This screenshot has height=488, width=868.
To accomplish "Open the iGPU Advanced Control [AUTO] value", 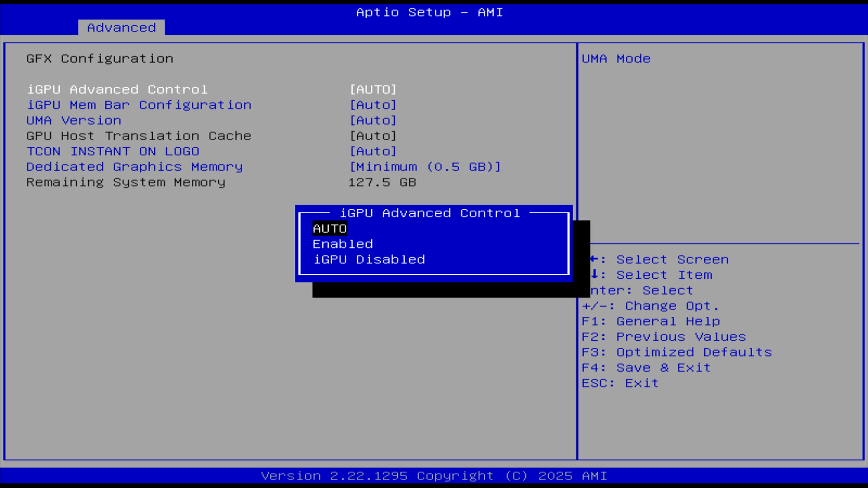I will (x=373, y=89).
